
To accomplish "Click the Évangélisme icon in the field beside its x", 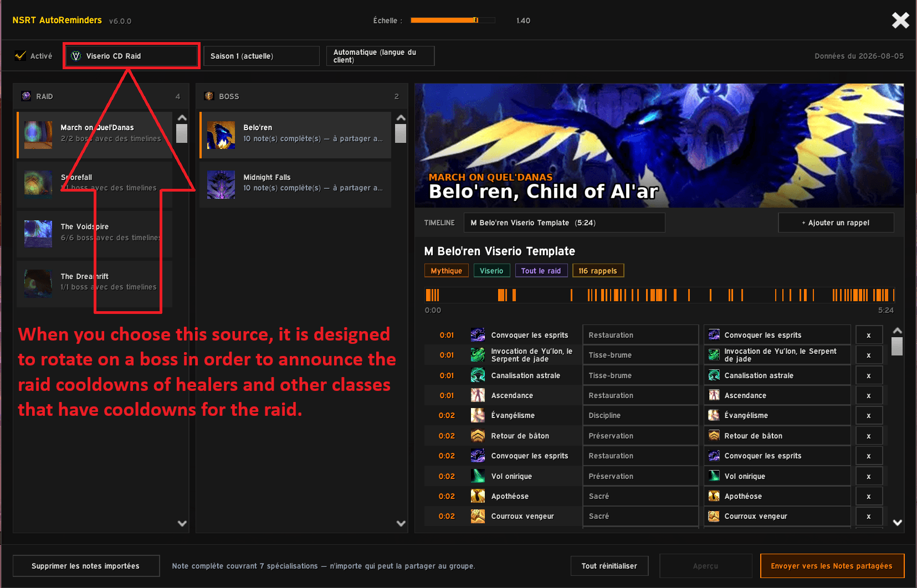I will pos(714,415).
